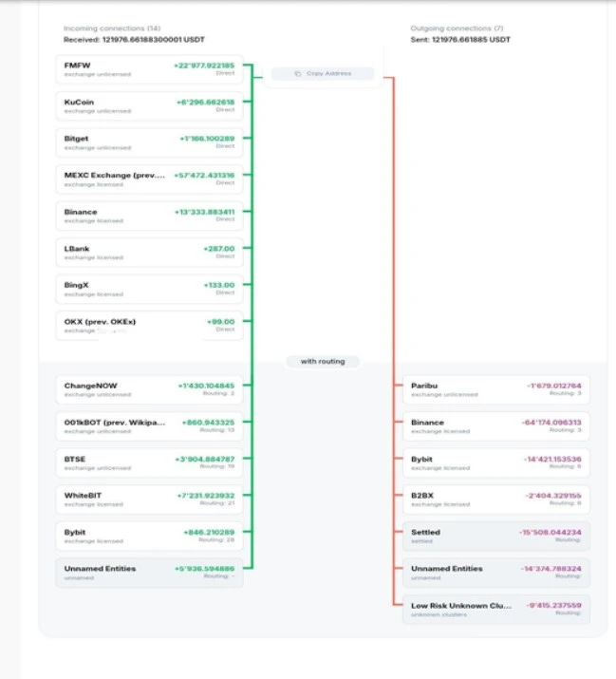Select the 001kBOT routing card

click(149, 426)
